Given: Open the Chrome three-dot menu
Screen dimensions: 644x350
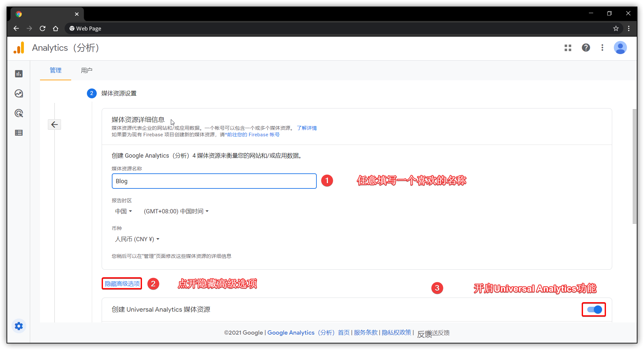Looking at the screenshot, I should [629, 29].
